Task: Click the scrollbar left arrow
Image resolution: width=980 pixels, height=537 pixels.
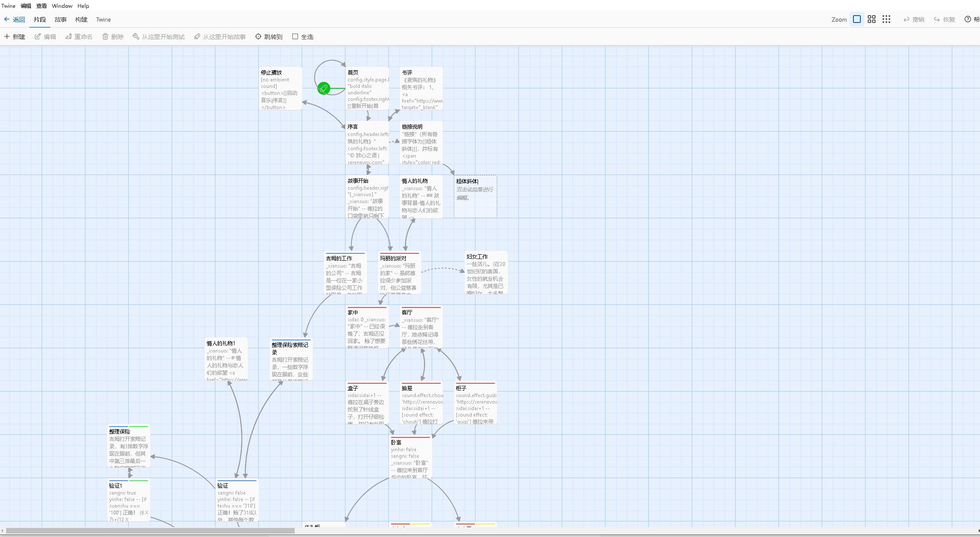Action: (3, 531)
